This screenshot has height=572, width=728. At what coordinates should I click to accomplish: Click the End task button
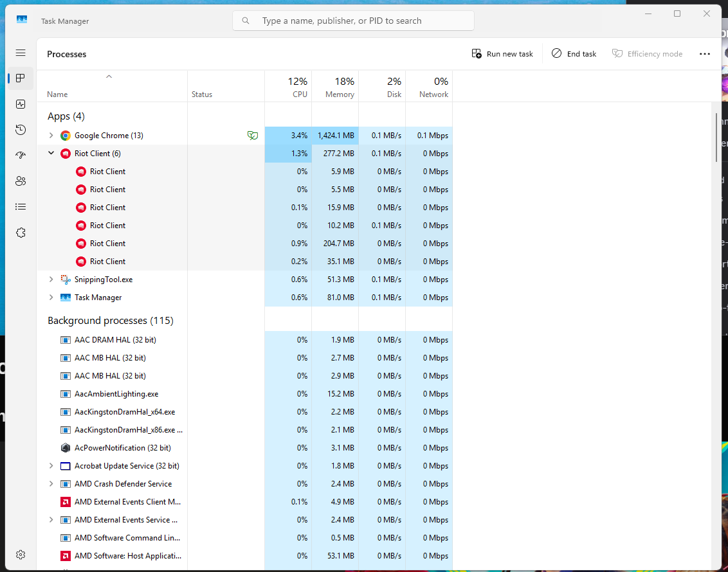574,54
